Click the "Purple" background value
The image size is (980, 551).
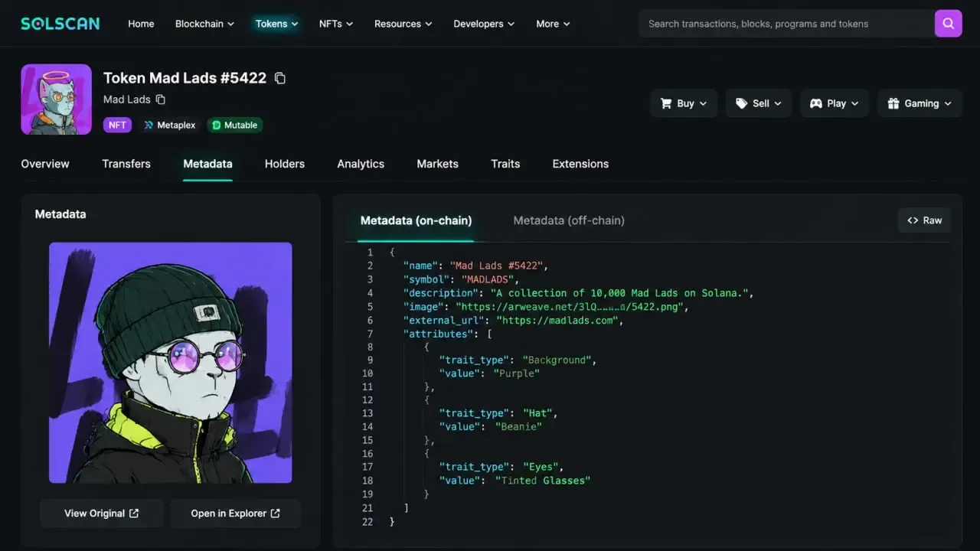(517, 373)
